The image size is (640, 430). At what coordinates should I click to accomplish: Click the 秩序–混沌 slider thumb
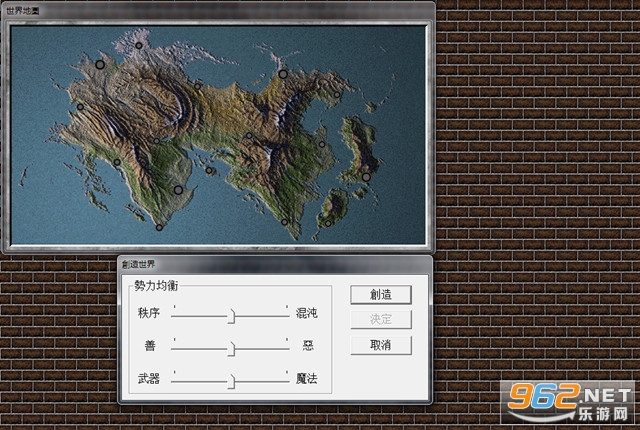(231, 316)
